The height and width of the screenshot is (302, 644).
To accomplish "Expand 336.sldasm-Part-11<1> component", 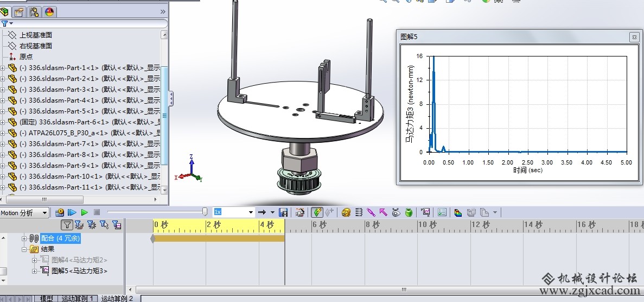I will click(2, 187).
